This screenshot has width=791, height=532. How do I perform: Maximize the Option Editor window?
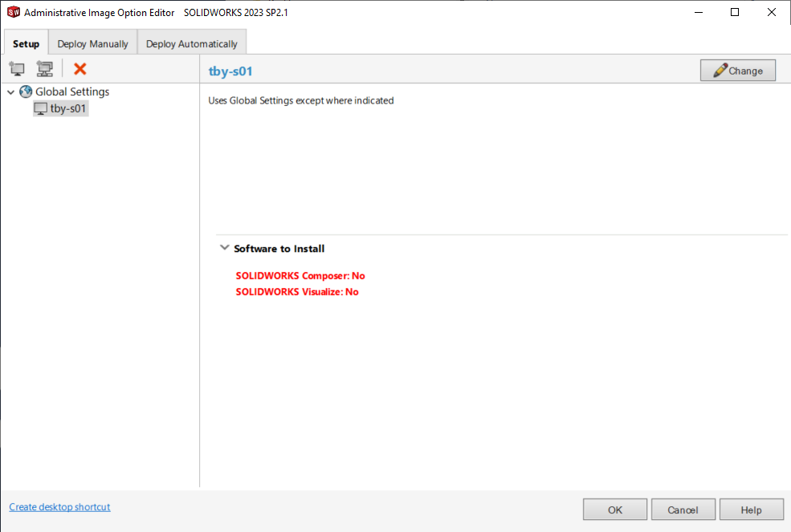(735, 12)
